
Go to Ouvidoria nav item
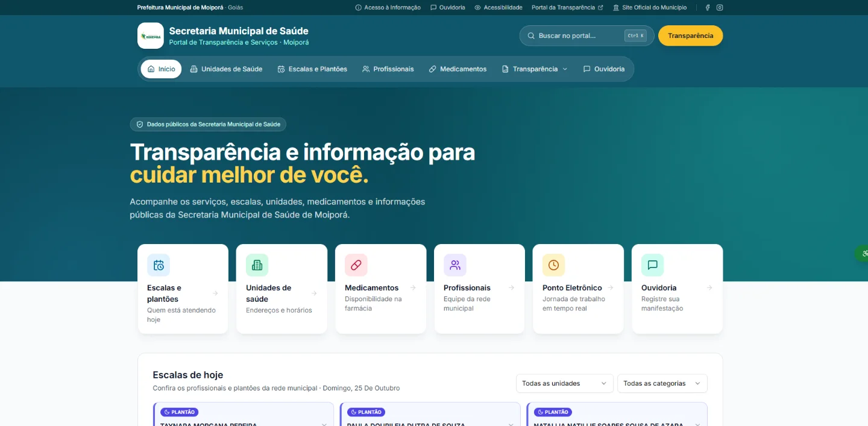(x=604, y=69)
